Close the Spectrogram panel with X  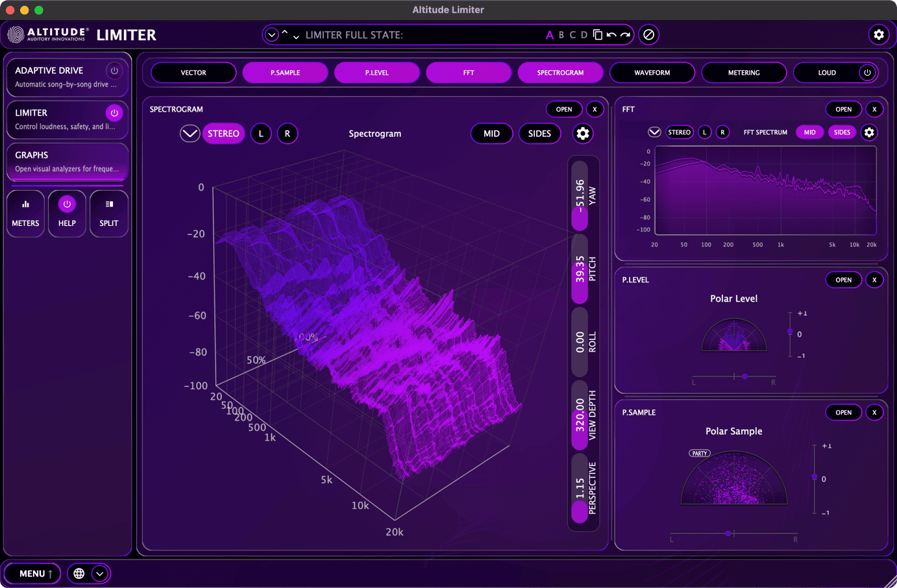pos(595,109)
